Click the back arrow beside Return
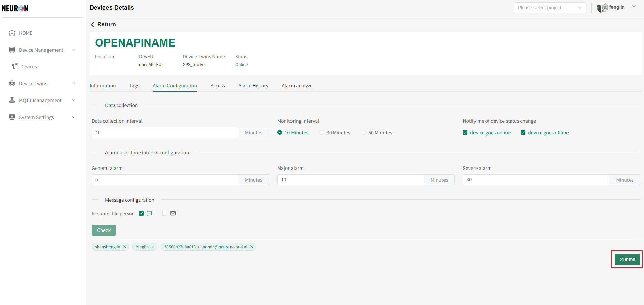 pyautogui.click(x=92, y=25)
